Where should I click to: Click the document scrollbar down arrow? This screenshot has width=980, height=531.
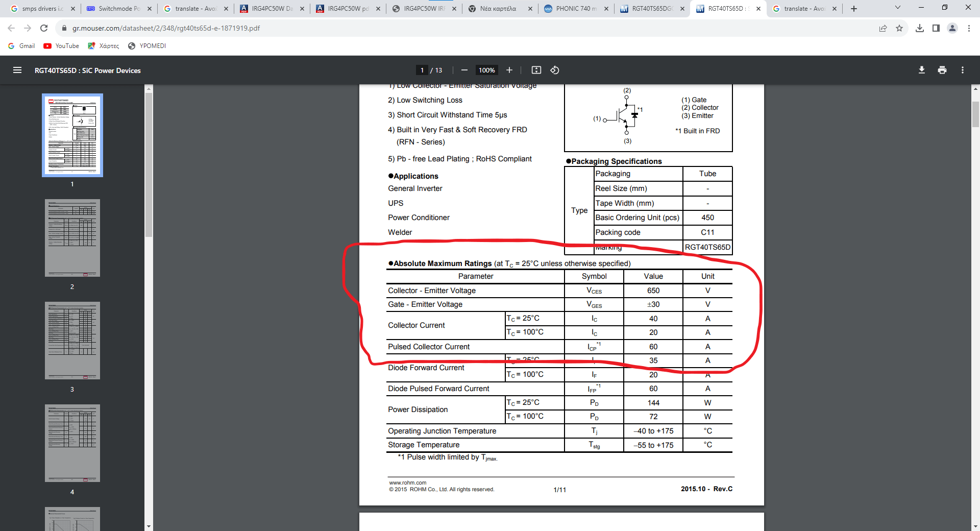point(976,526)
